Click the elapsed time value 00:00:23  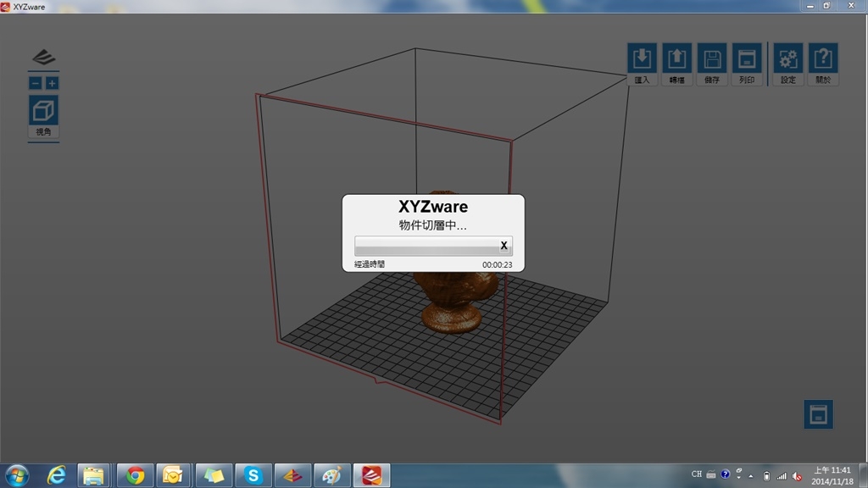pyautogui.click(x=497, y=265)
